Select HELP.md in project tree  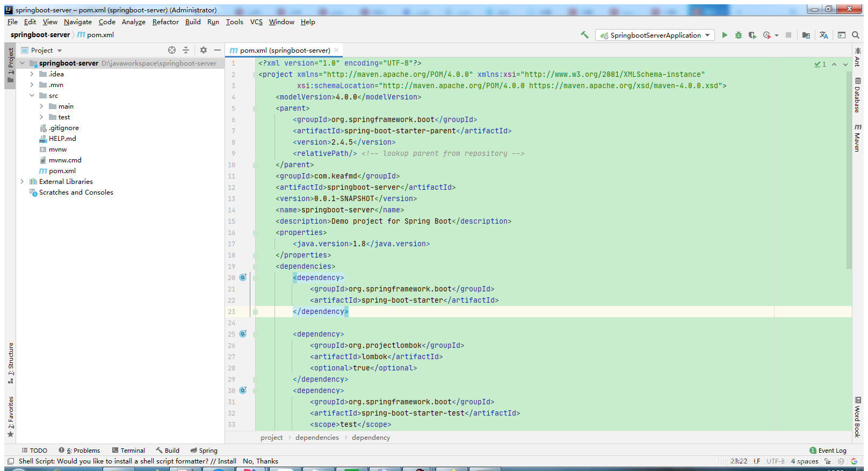coord(62,139)
